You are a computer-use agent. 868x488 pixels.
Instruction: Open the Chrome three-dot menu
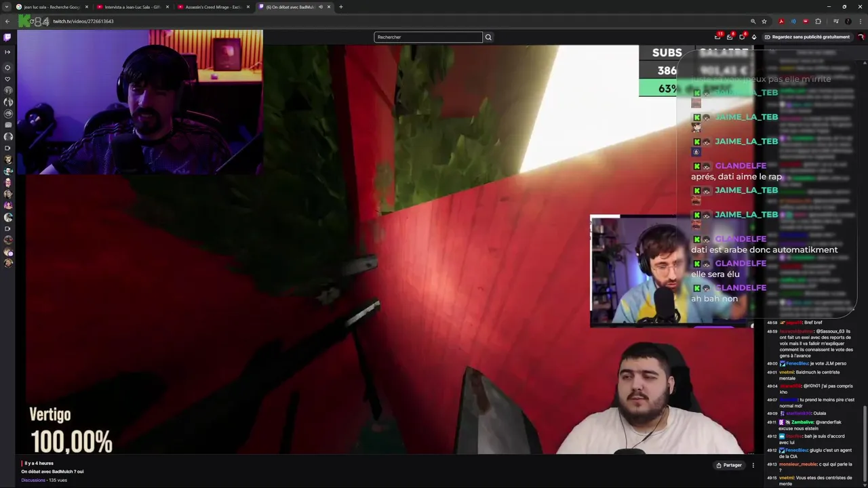click(860, 21)
